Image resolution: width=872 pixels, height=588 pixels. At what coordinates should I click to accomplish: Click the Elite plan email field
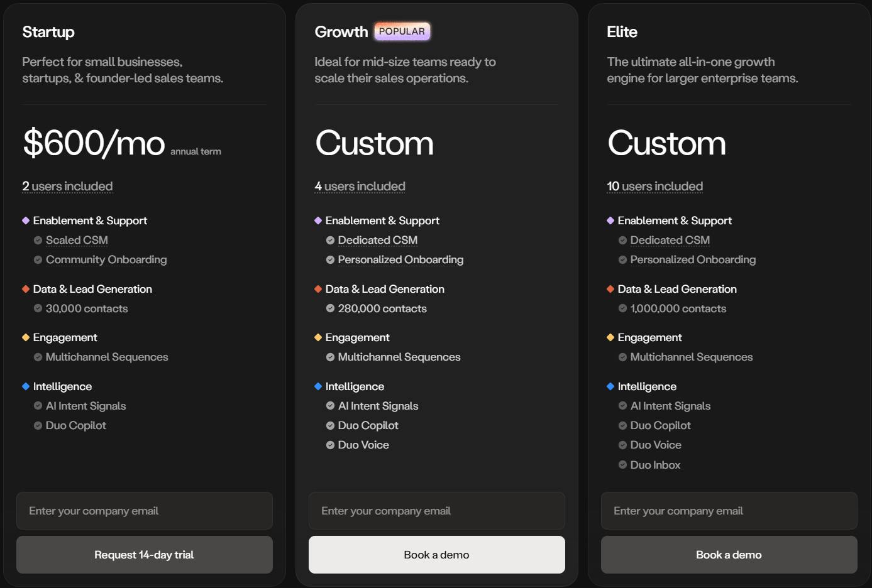(x=729, y=511)
